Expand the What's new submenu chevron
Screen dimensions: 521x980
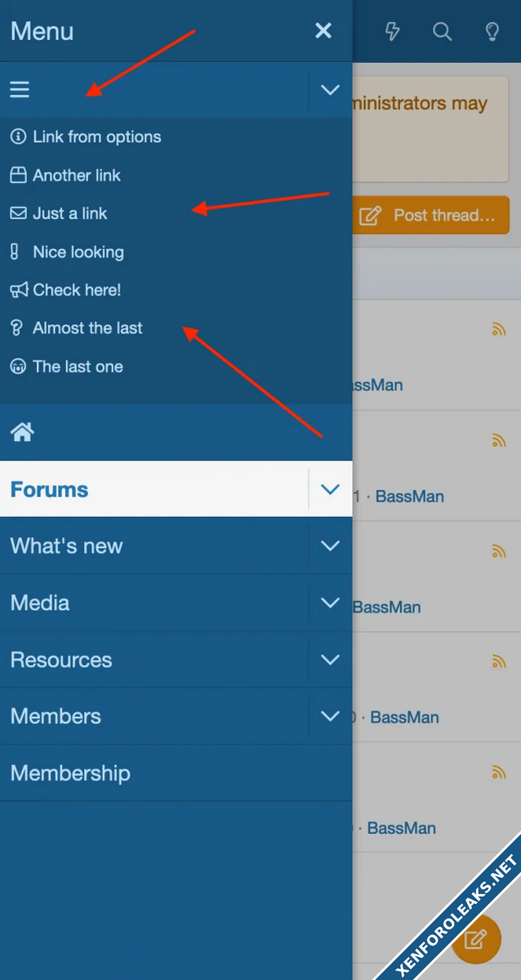pyautogui.click(x=330, y=546)
